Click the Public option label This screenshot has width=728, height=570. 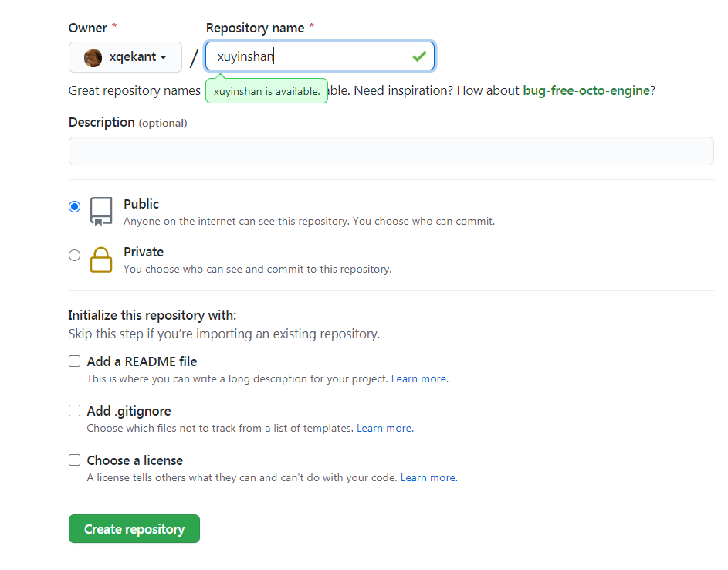141,204
